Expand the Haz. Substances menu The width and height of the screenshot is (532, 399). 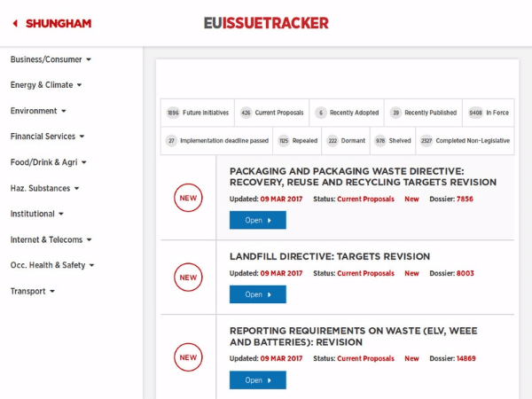point(44,188)
